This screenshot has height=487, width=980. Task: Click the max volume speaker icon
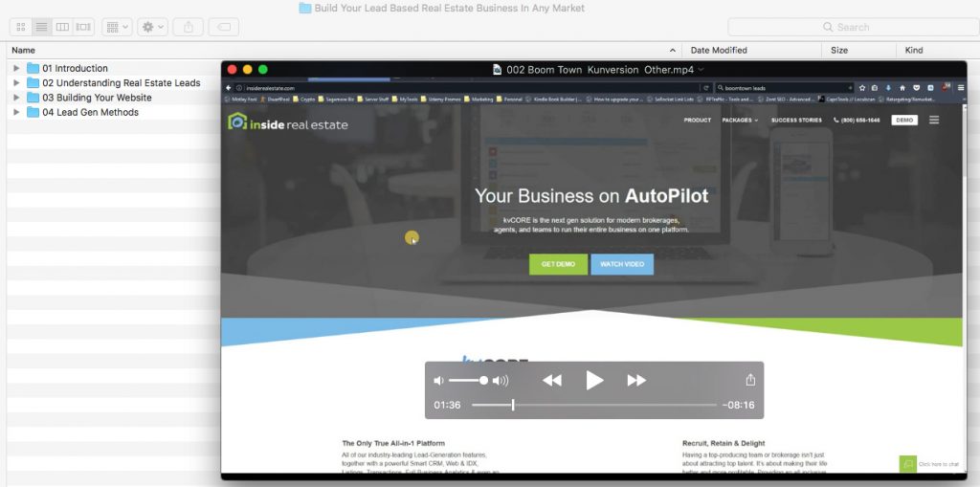[501, 380]
